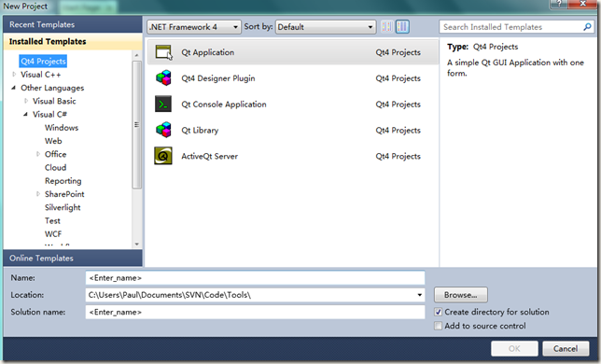
Task: Expand the Visual Basic tree node
Action: 26,101
